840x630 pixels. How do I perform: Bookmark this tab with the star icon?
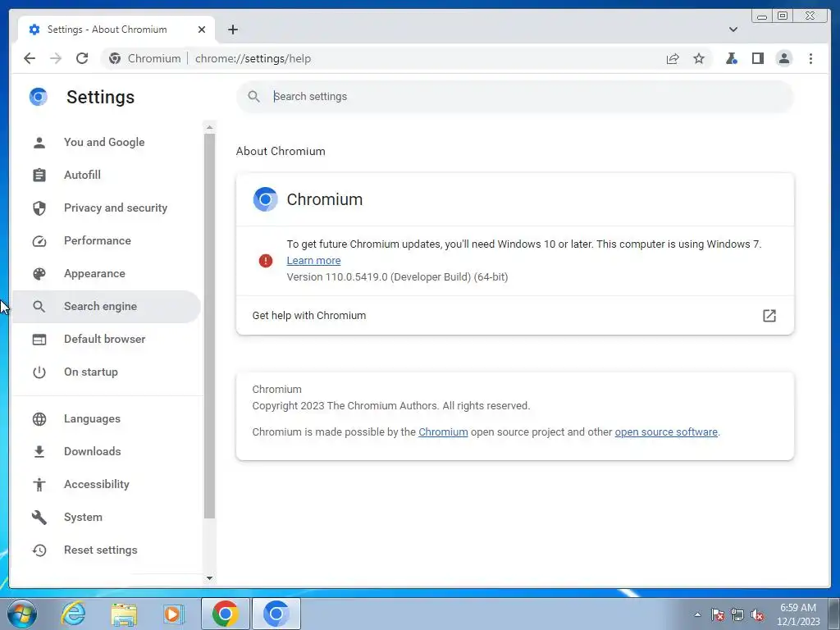tap(699, 58)
